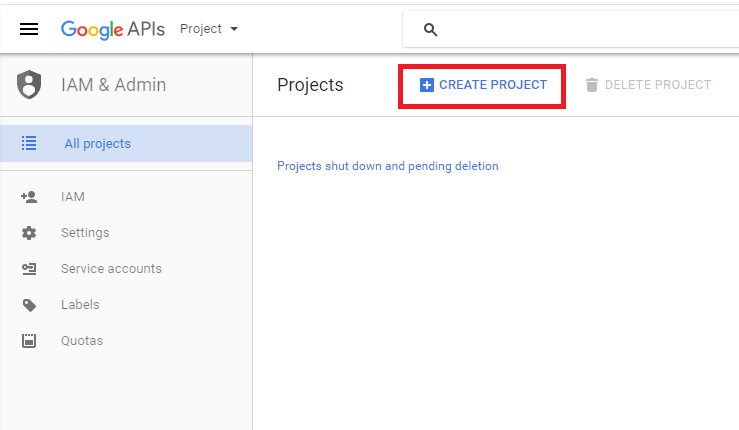Screen dimensions: 739x430
Task: Expand the Project dropdown
Action: (209, 29)
